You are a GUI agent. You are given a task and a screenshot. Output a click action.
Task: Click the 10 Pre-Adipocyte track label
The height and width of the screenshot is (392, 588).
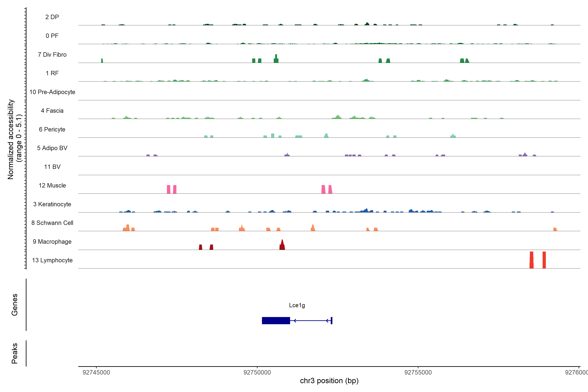[52, 92]
